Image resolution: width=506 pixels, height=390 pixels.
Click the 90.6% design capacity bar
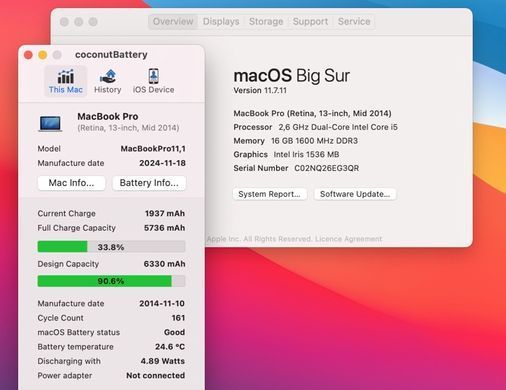(111, 281)
